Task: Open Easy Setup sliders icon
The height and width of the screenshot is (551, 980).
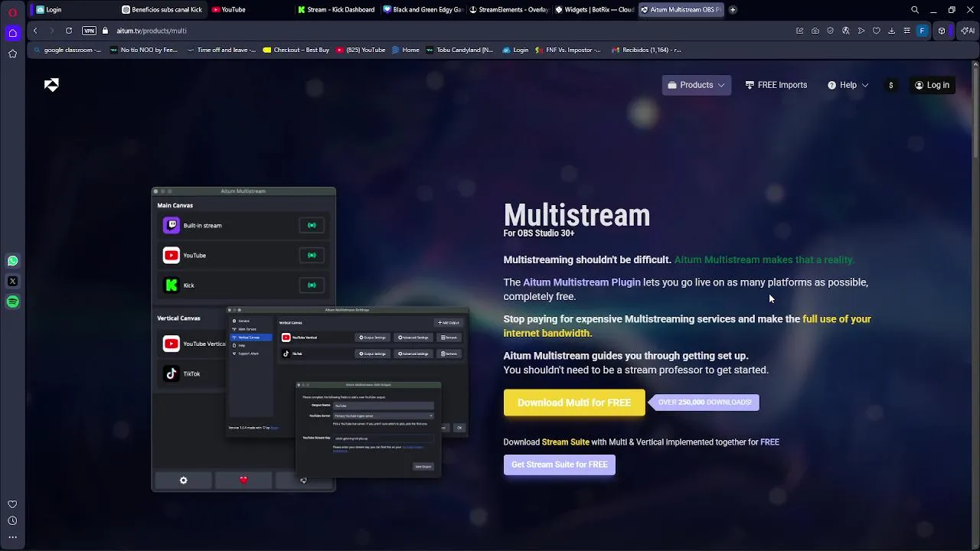Action: coord(907,31)
